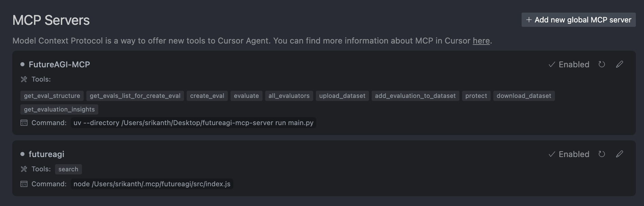
Task: Select the node index.js command text
Action: click(152, 184)
